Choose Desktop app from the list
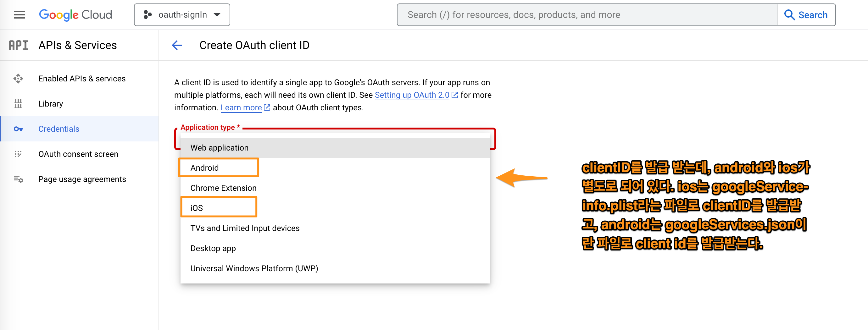This screenshot has height=330, width=868. [213, 248]
